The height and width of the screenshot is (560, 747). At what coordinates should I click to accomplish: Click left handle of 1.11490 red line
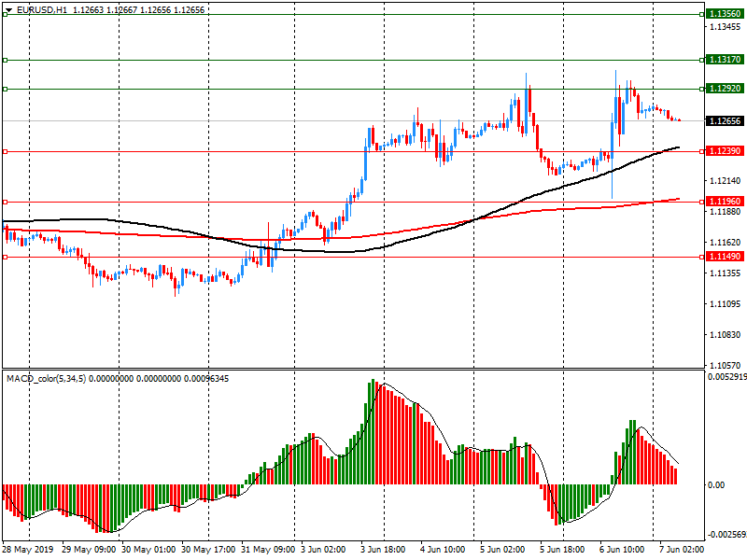tap(6, 258)
